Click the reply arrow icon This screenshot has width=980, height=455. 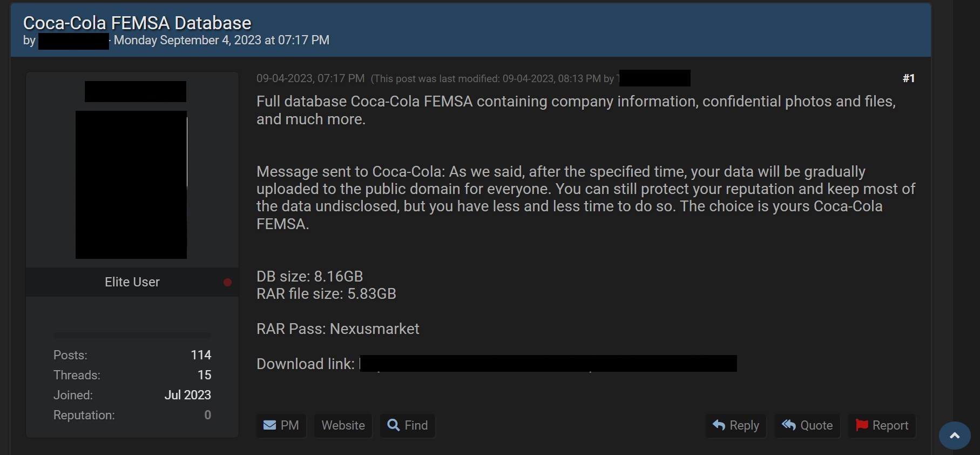(719, 425)
